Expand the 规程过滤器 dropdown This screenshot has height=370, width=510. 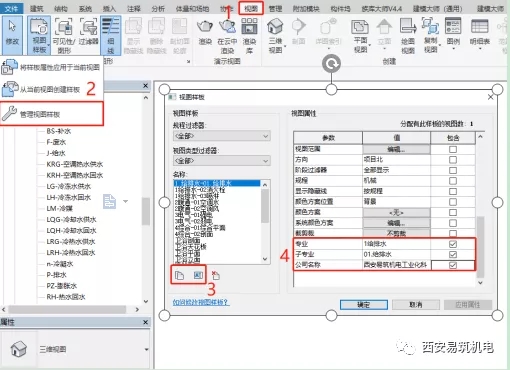coord(222,136)
